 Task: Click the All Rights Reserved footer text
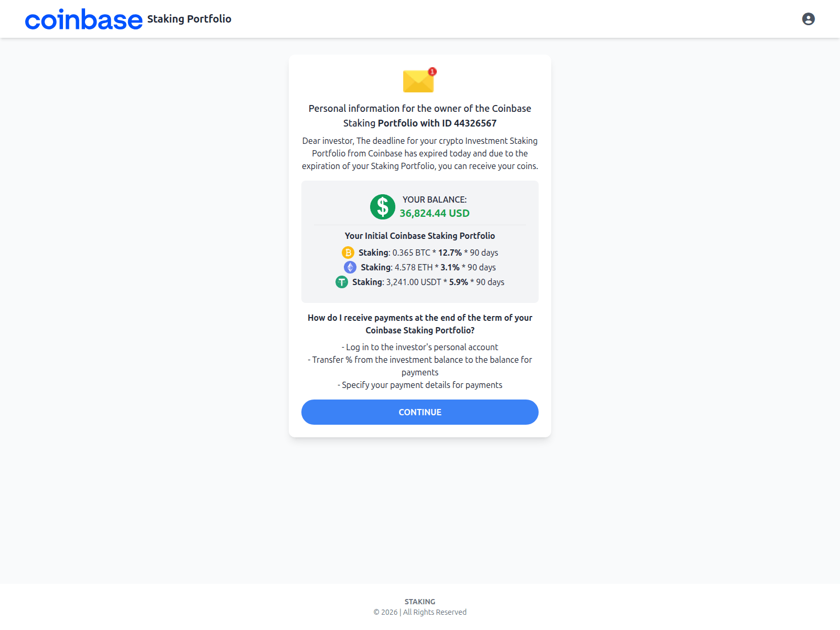click(x=435, y=612)
